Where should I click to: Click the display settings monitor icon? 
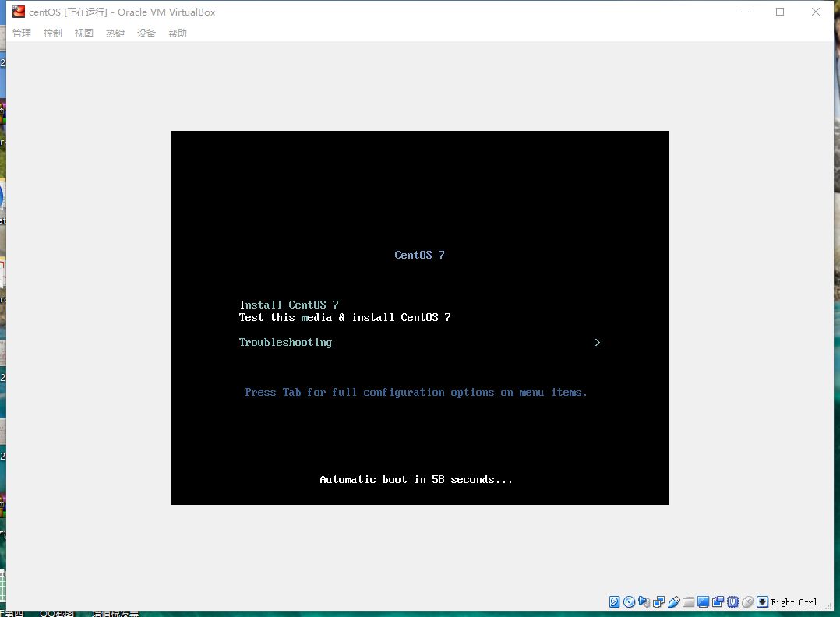[x=703, y=602]
